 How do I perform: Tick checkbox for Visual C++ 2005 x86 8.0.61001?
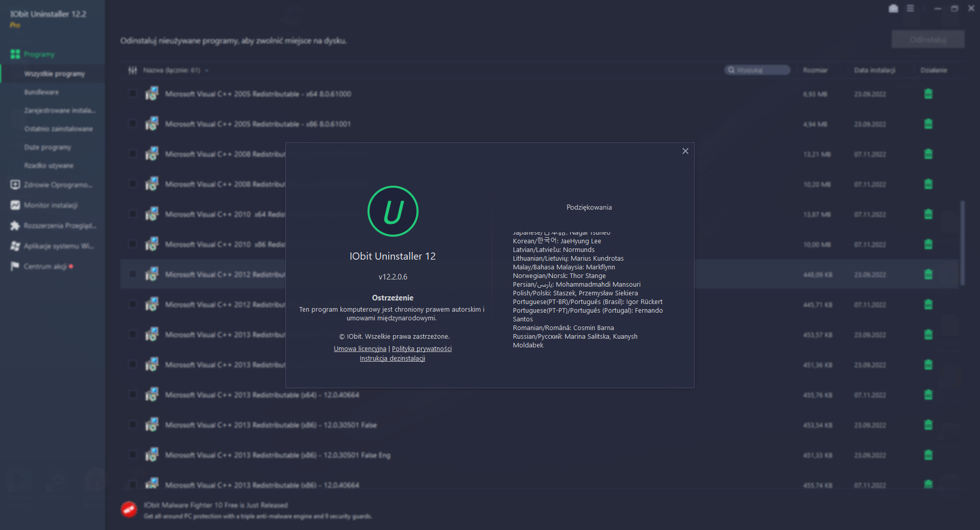133,124
